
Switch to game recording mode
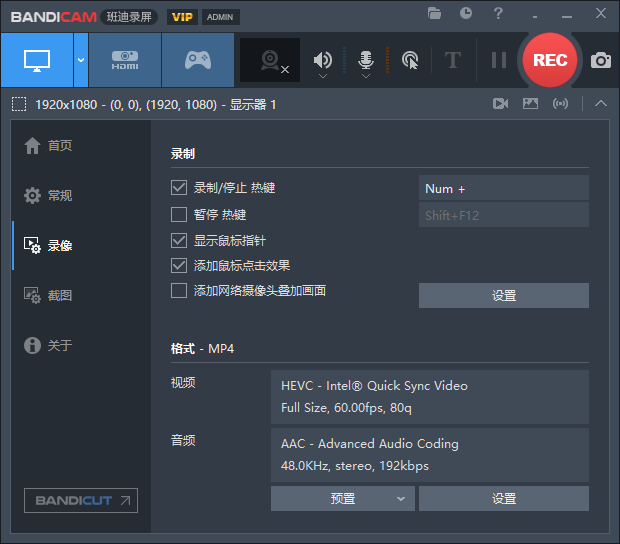coord(197,60)
